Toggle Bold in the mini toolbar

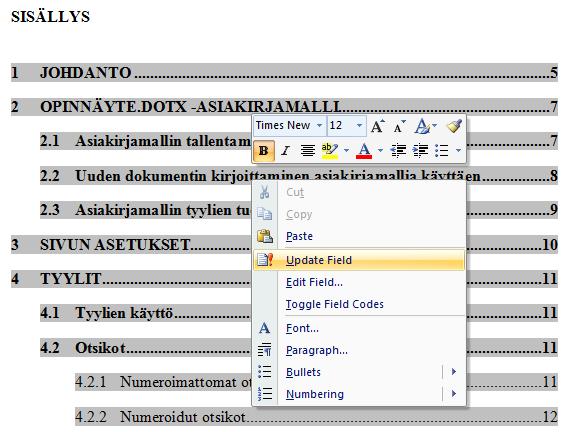click(264, 150)
